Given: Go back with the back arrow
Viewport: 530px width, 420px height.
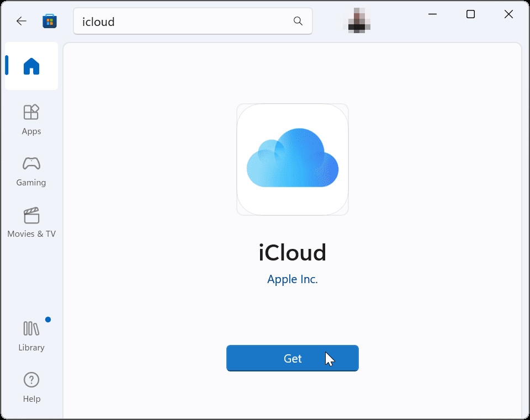Looking at the screenshot, I should [x=22, y=22].
